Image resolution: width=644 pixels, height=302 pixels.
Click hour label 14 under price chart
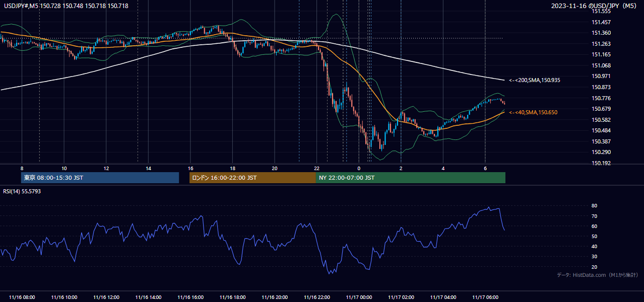click(148, 168)
